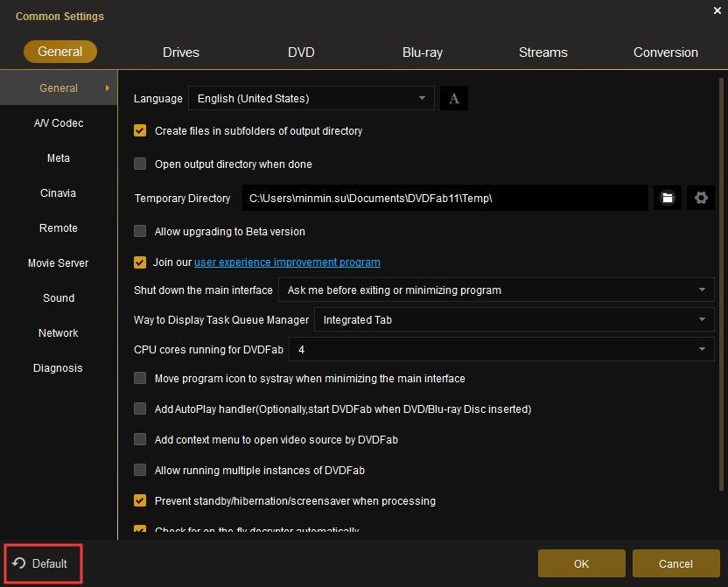The width and height of the screenshot is (728, 587).
Task: Select Network in the sidebar
Action: tap(59, 332)
